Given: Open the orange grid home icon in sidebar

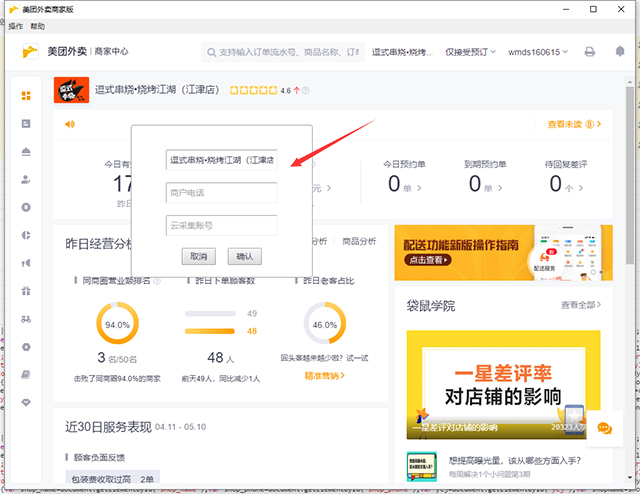Looking at the screenshot, I should pyautogui.click(x=26, y=96).
